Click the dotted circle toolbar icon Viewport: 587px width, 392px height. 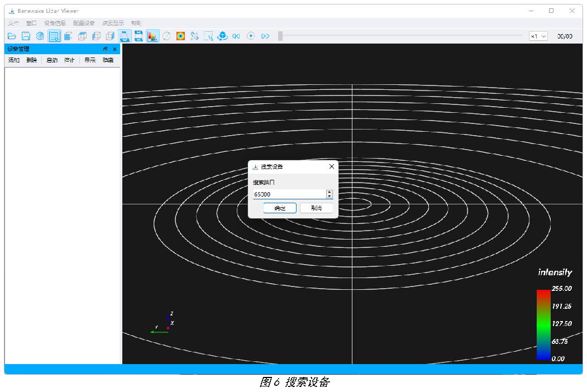coord(166,36)
